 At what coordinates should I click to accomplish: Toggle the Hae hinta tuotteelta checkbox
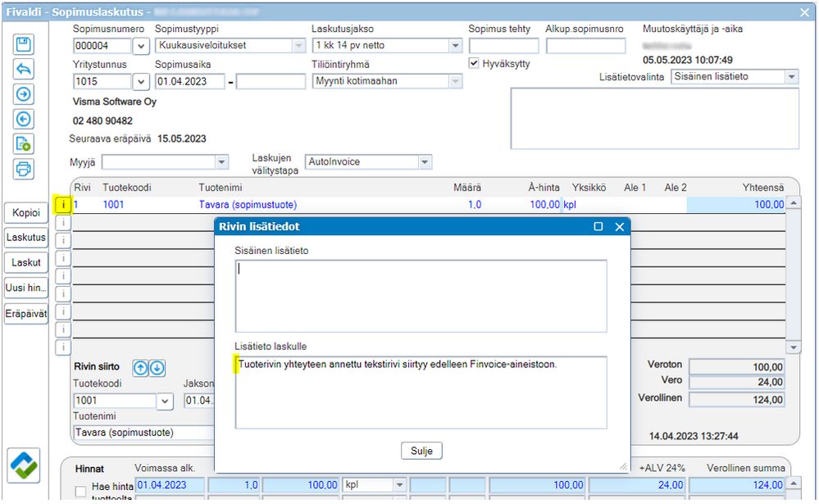[80, 492]
